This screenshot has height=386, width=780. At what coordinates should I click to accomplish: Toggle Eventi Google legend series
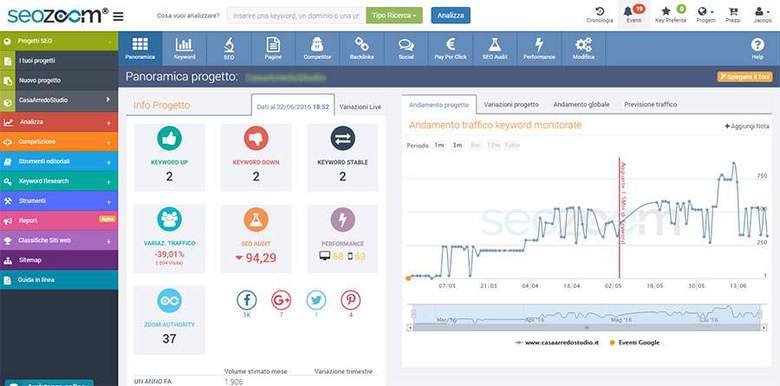635,343
